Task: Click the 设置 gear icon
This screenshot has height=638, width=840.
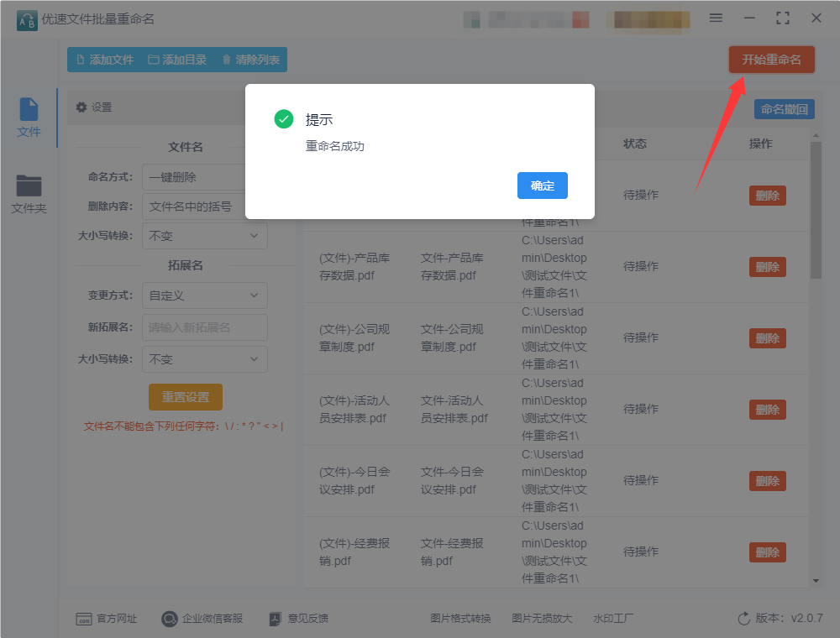Action: [x=81, y=107]
